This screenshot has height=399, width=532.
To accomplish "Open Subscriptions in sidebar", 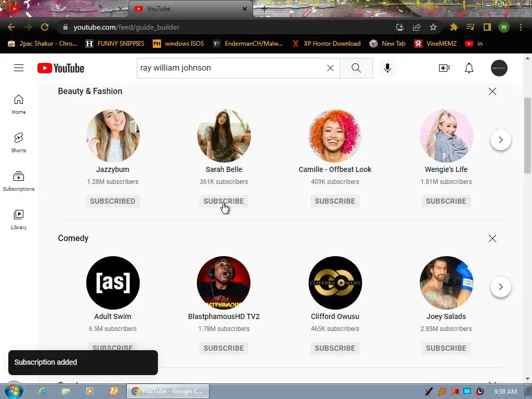I will point(19,181).
